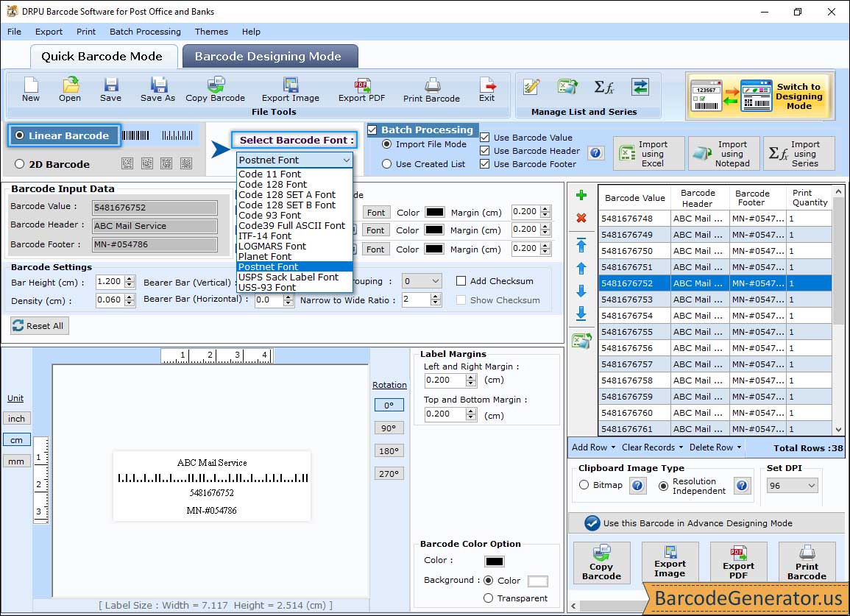Click the Exit icon
This screenshot has width=850, height=616.
[486, 89]
